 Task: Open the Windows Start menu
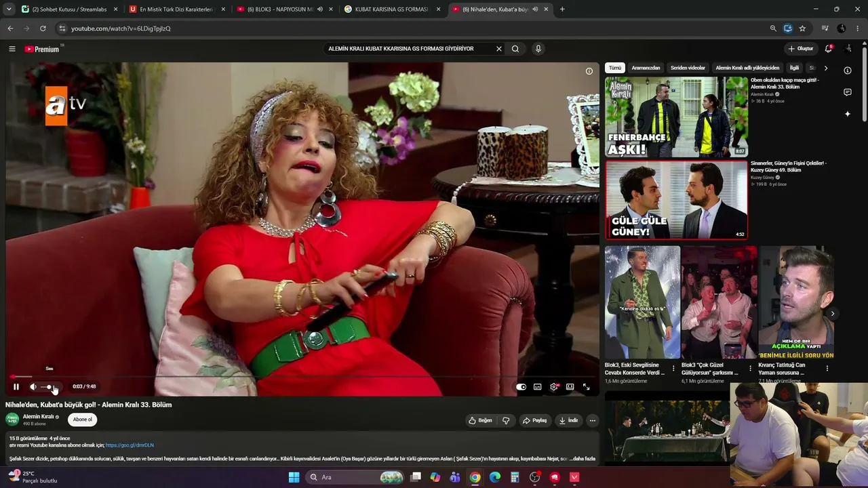[x=294, y=477]
